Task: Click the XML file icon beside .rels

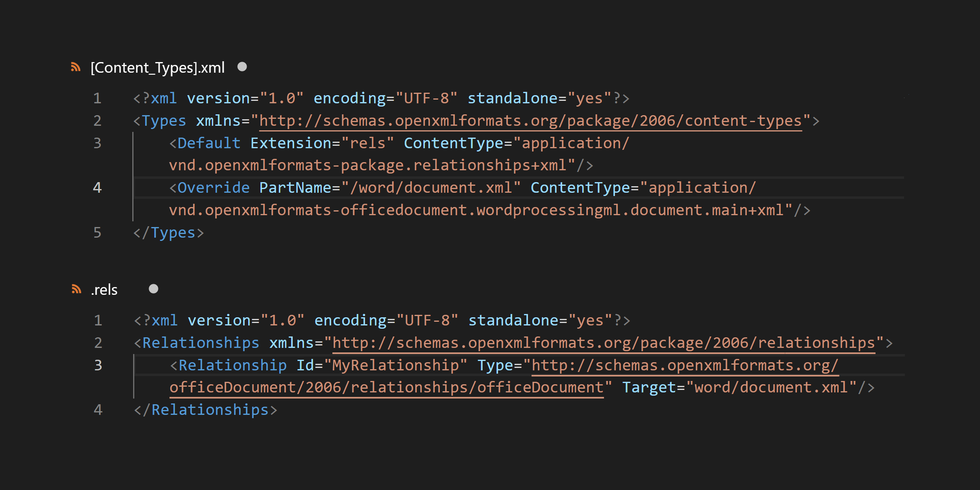Action: (76, 289)
